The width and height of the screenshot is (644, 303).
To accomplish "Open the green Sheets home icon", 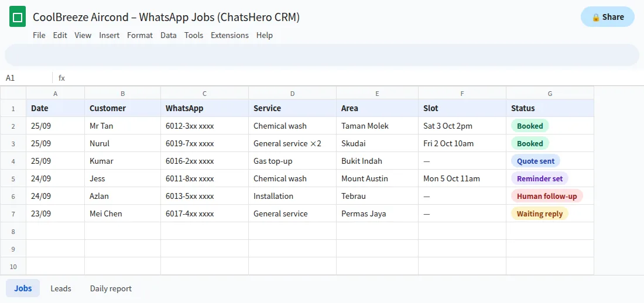I will [x=18, y=16].
